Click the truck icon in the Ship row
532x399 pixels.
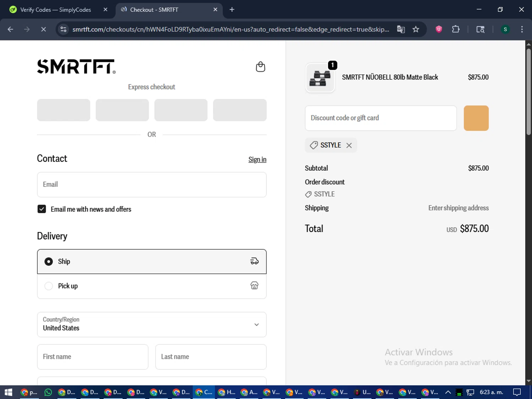coord(254,261)
